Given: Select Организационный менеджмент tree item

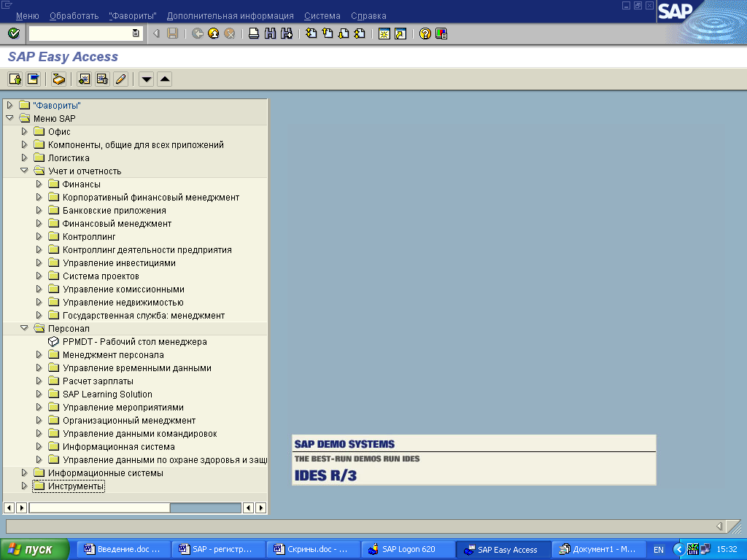Looking at the screenshot, I should (129, 421).
